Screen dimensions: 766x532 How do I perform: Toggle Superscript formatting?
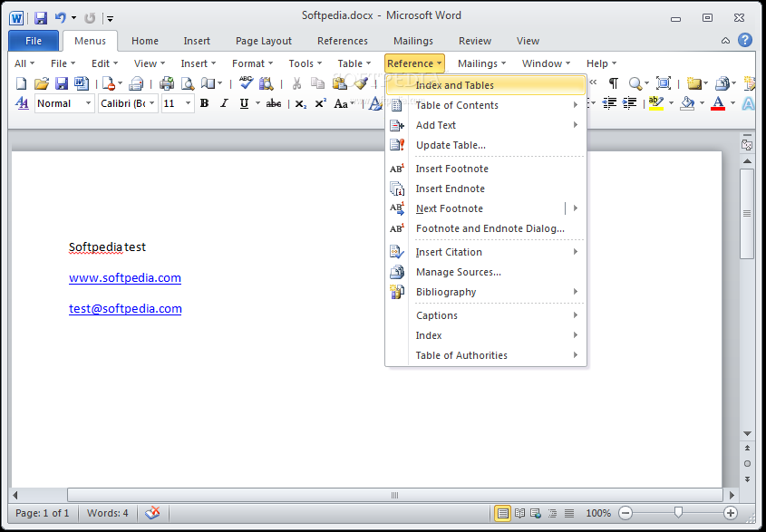click(x=321, y=103)
